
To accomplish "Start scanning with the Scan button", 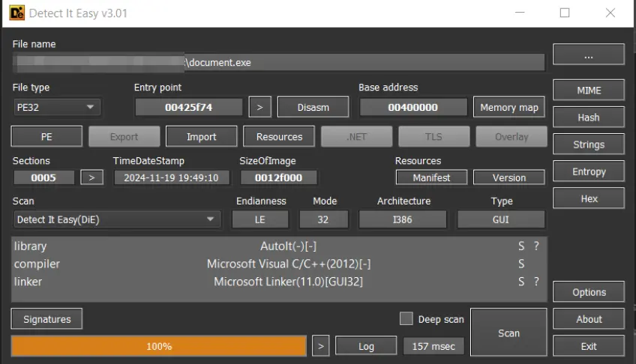I will 508,333.
